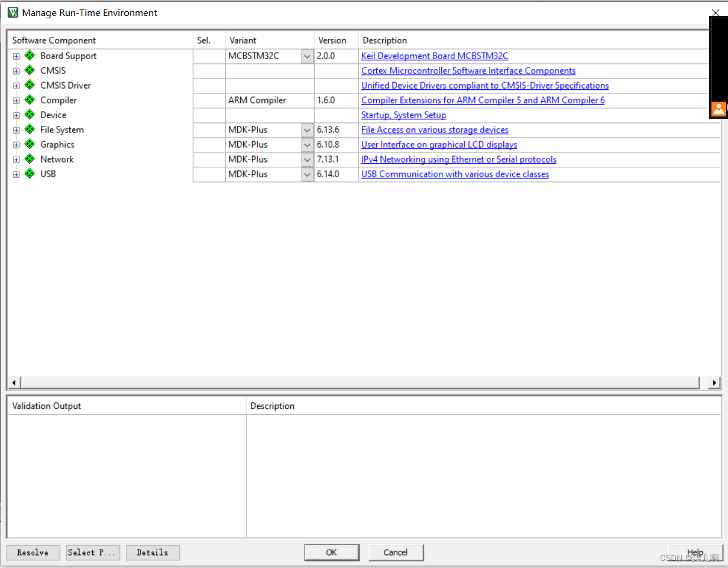Open the MCBSTM32C variant dropdown
This screenshot has width=728, height=568.
point(308,56)
